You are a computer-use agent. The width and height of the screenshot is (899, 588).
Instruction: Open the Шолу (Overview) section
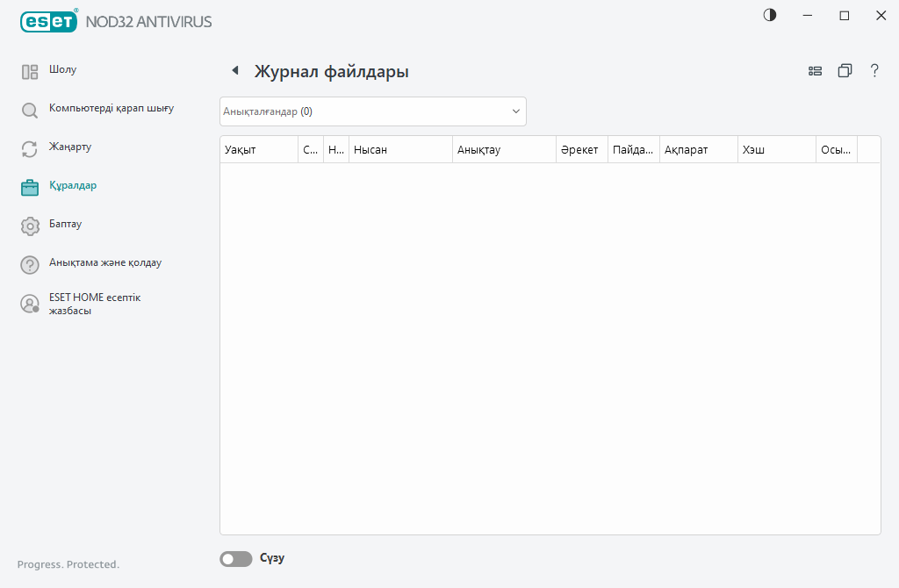61,70
